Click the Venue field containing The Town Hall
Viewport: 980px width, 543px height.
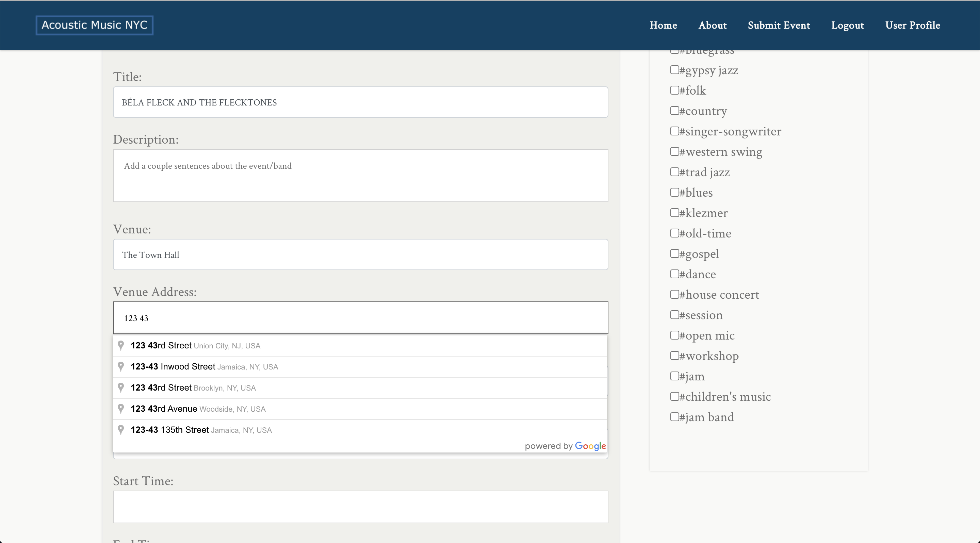click(x=360, y=254)
